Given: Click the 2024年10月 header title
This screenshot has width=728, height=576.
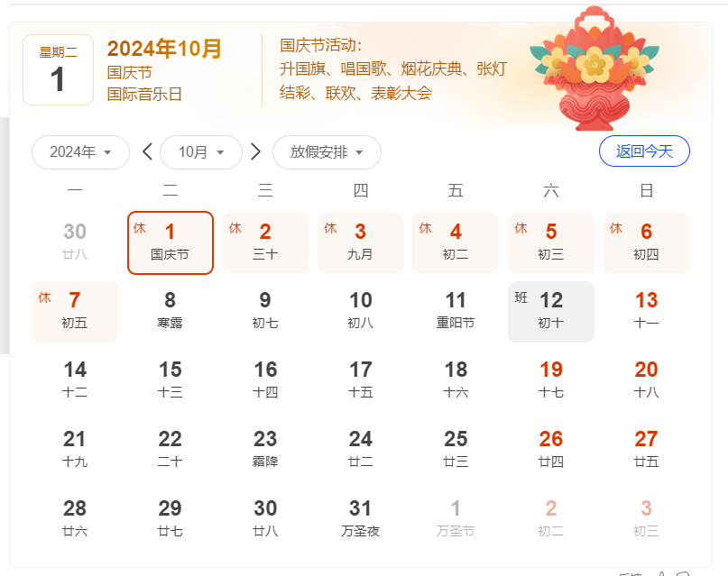Looking at the screenshot, I should pos(164,49).
